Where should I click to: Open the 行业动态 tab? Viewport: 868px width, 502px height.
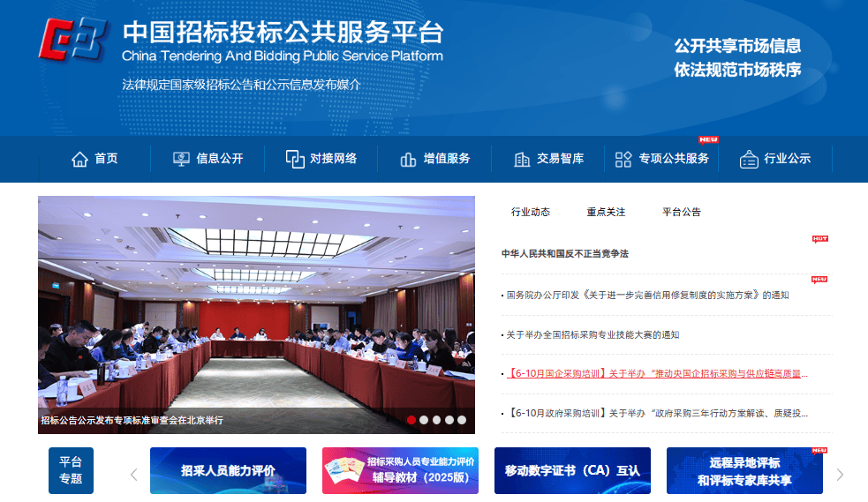pos(530,212)
